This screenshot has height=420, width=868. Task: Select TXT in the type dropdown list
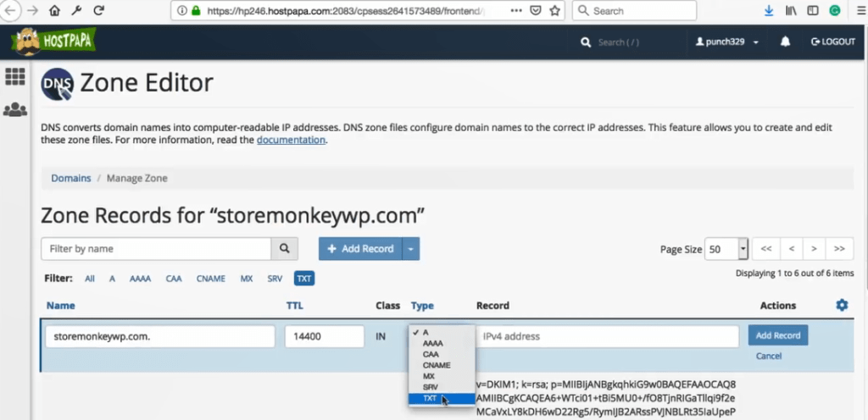pos(442,399)
